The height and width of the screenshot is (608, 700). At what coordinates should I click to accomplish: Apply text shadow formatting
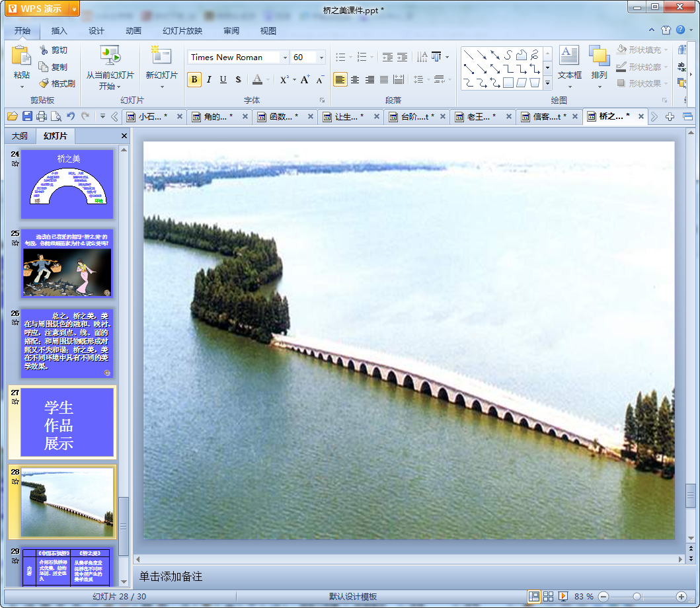(238, 79)
